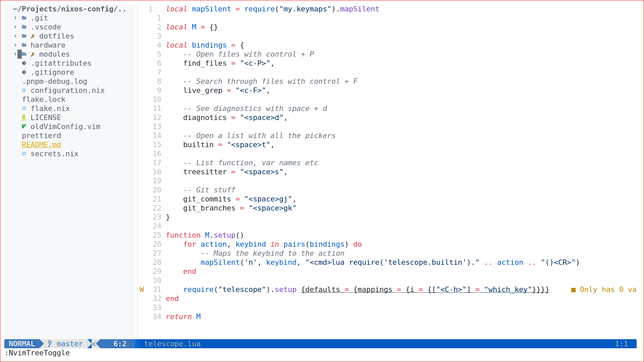Expand the modules folder chevron

[x=15, y=54]
